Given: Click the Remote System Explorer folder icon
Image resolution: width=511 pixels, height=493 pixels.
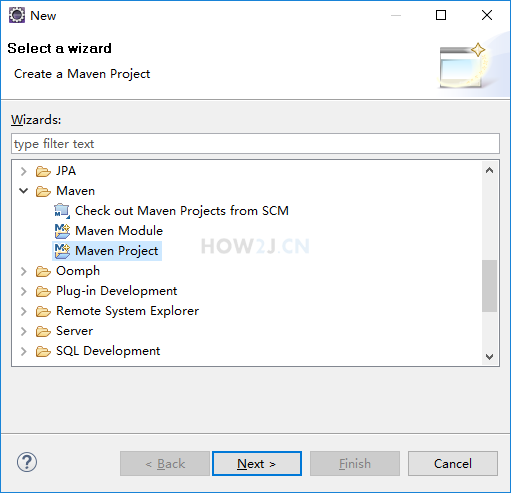Looking at the screenshot, I should coord(43,311).
